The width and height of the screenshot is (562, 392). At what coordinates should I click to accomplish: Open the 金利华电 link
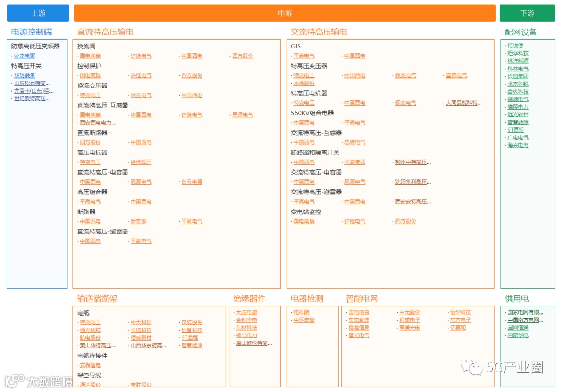[x=247, y=320]
